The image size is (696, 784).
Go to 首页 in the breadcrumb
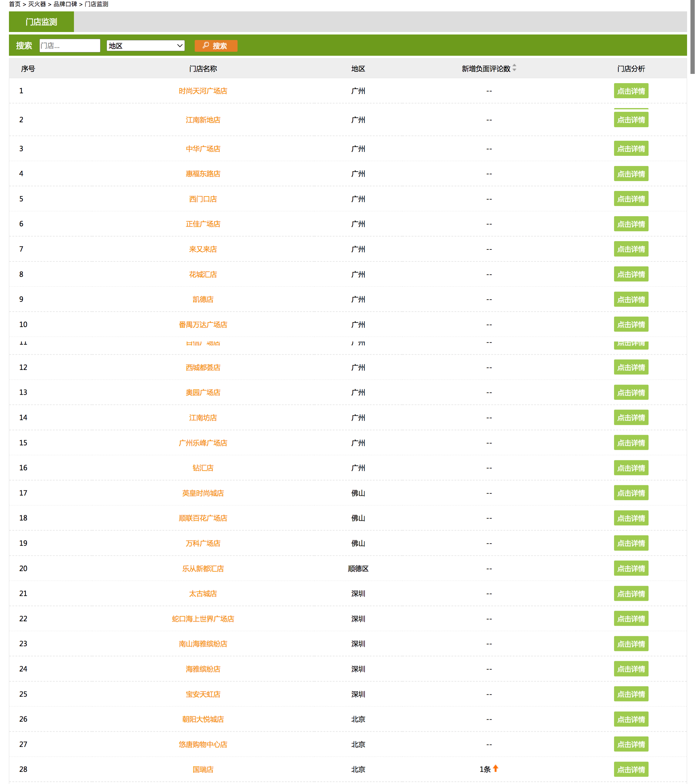[14, 4]
